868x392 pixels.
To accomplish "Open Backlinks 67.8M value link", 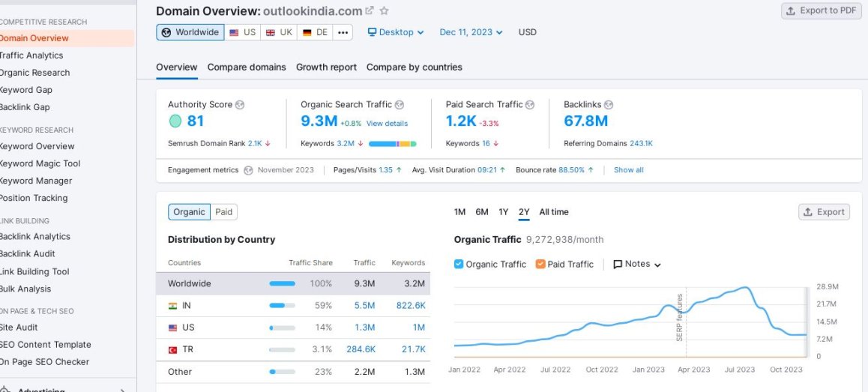I will [585, 121].
